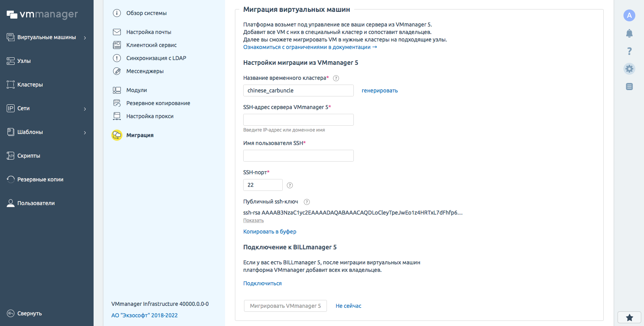
Task: Focus the SSH-адрес сервера input
Action: (x=299, y=120)
